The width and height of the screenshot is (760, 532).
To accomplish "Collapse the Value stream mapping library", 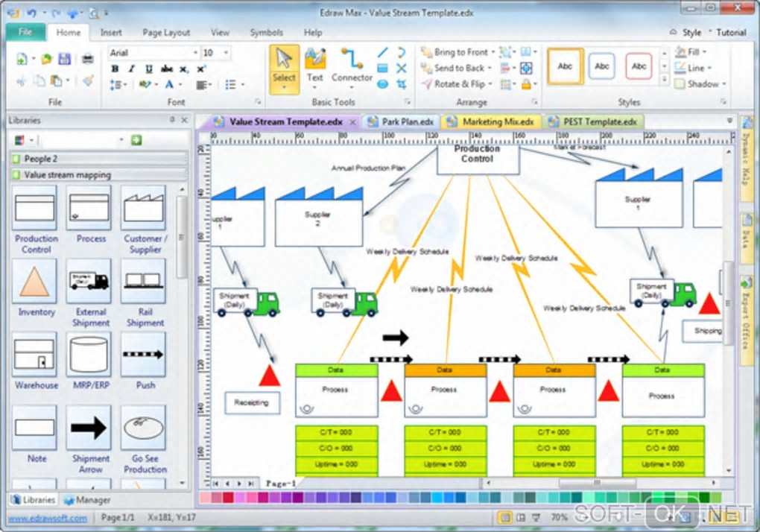I will 99,174.
